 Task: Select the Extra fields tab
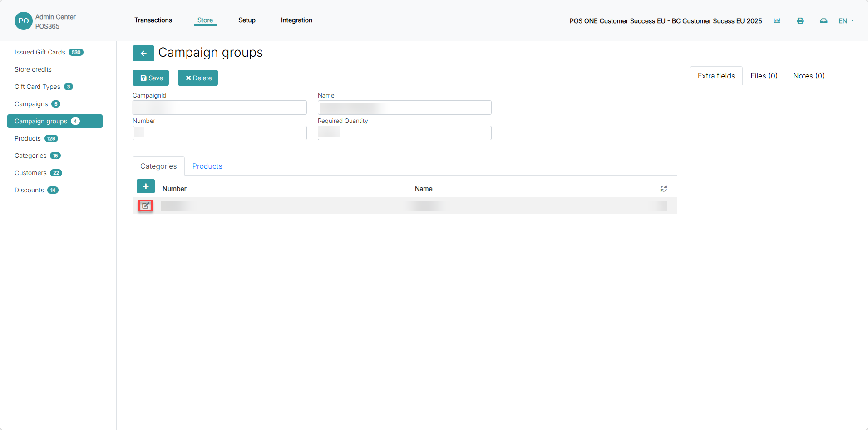[716, 76]
